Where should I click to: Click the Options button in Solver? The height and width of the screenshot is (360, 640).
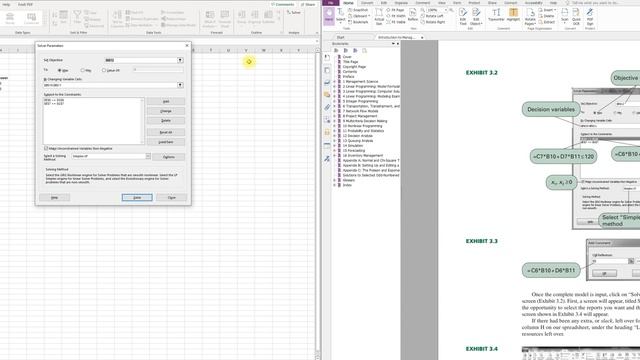[x=169, y=157]
